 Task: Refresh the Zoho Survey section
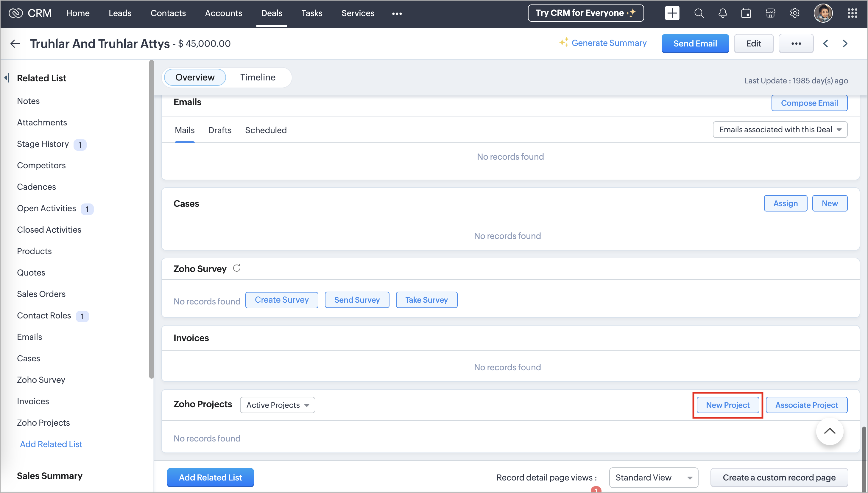[x=236, y=268]
